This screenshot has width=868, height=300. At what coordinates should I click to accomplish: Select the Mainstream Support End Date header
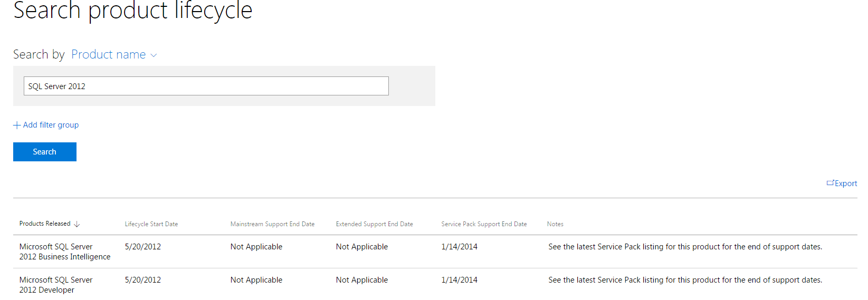(x=272, y=224)
